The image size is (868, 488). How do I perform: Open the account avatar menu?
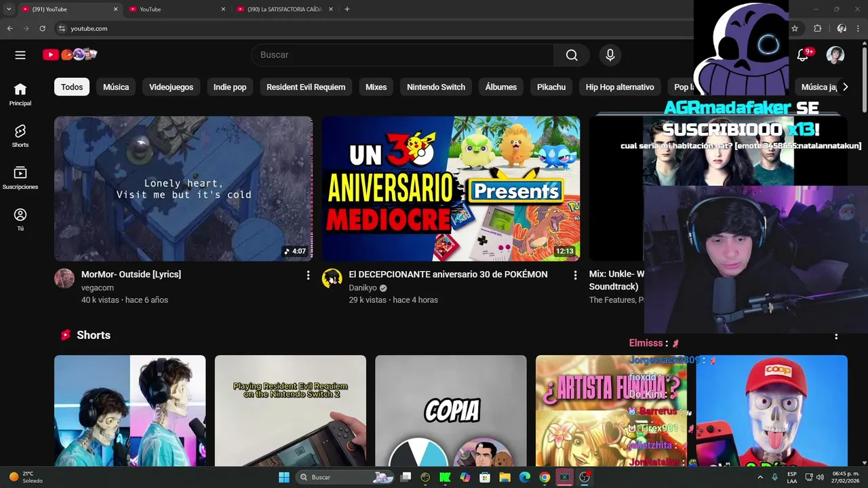pyautogui.click(x=835, y=55)
